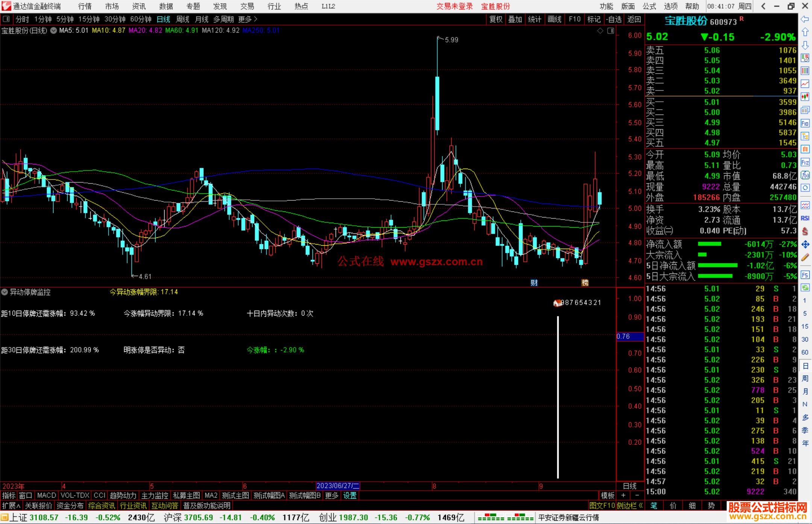This screenshot has width=812, height=524.
Task: Toggle the MA settings circle next to 宝胜股份(日线)
Action: pyautogui.click(x=53, y=30)
